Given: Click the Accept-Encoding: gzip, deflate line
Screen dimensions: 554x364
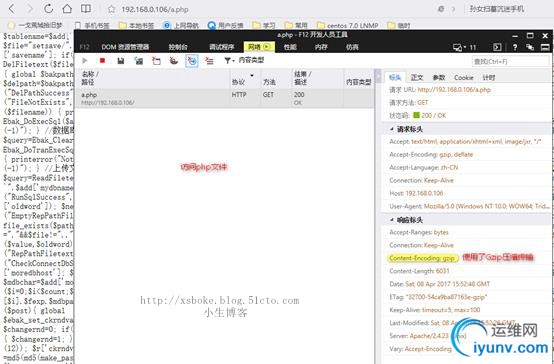Looking at the screenshot, I should pyautogui.click(x=431, y=154).
